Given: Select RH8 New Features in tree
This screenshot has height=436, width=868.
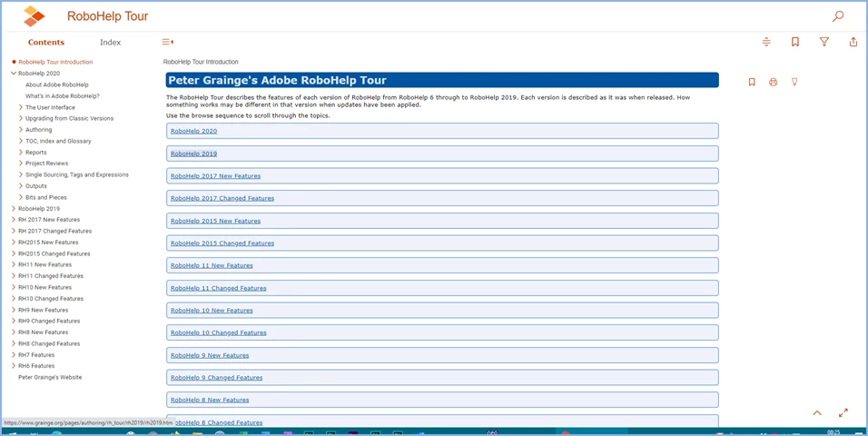Looking at the screenshot, I should click(x=44, y=332).
